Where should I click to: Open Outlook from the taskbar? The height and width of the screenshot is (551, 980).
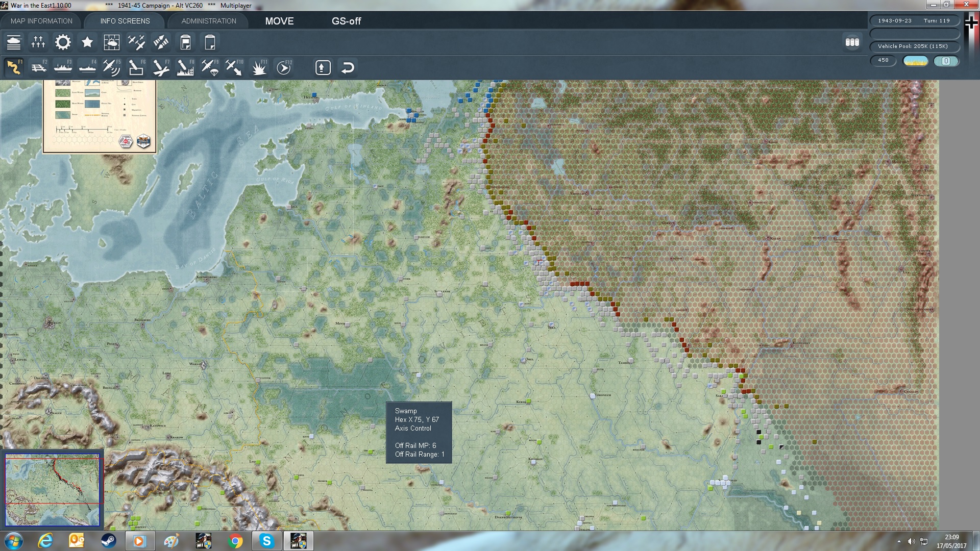[77, 541]
